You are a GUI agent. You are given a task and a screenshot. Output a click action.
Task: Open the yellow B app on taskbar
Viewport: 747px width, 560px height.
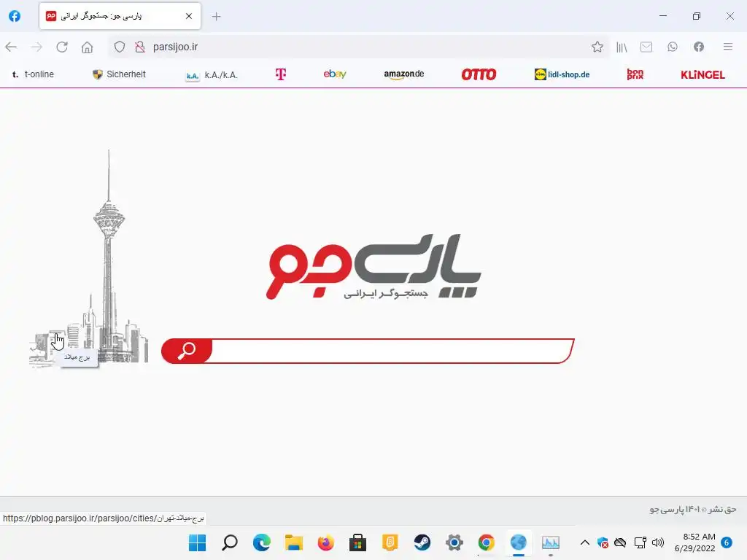coord(390,542)
